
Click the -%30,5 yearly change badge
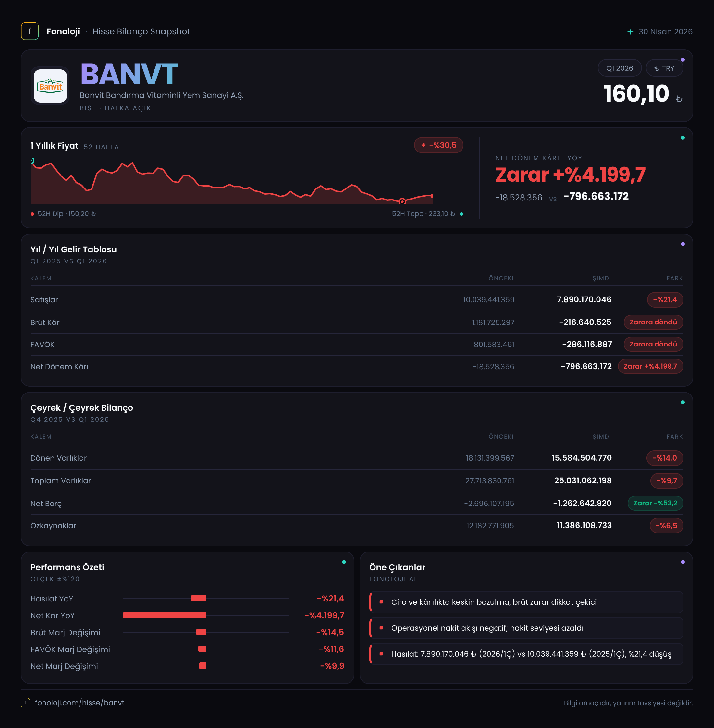[438, 145]
